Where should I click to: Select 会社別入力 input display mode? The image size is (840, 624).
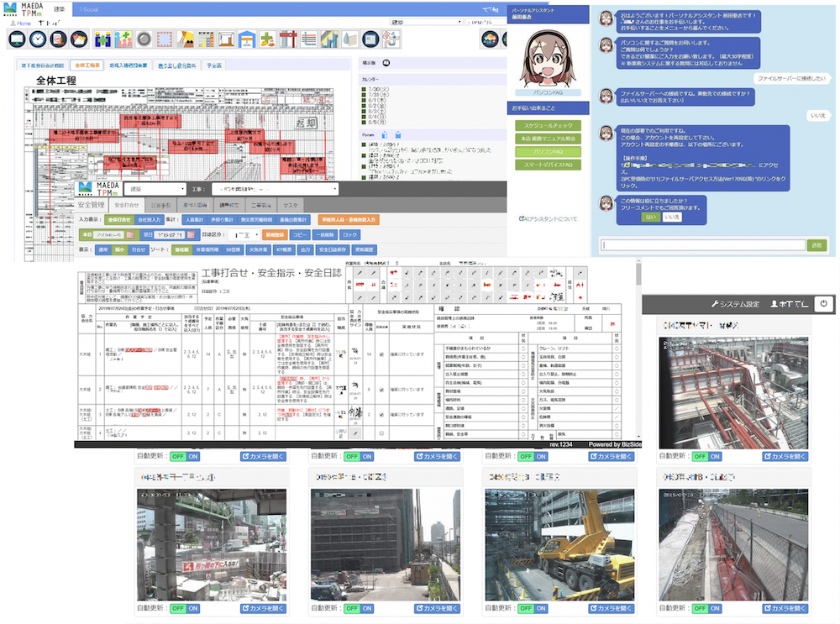pyautogui.click(x=150, y=219)
